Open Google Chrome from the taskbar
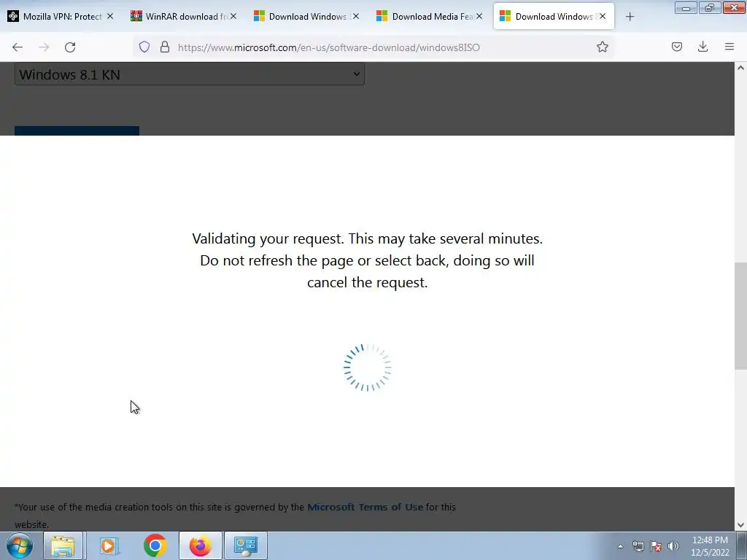The height and width of the screenshot is (560, 747). [x=155, y=545]
